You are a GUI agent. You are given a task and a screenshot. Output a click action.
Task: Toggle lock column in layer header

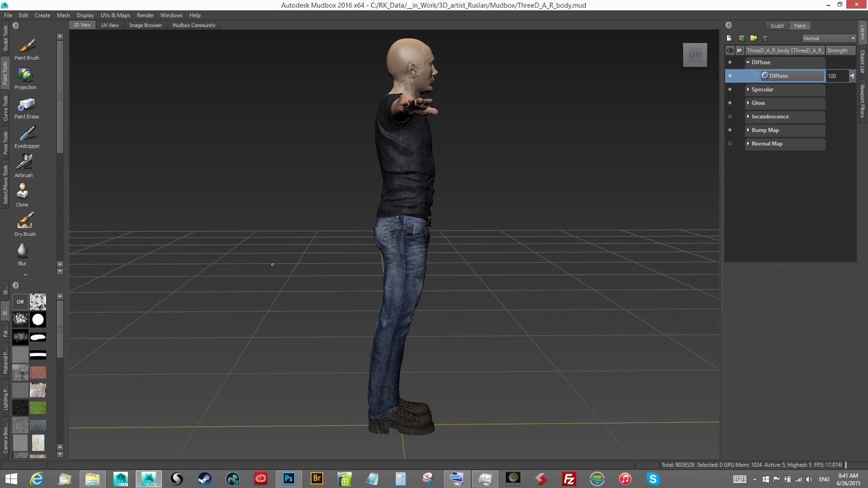[739, 50]
